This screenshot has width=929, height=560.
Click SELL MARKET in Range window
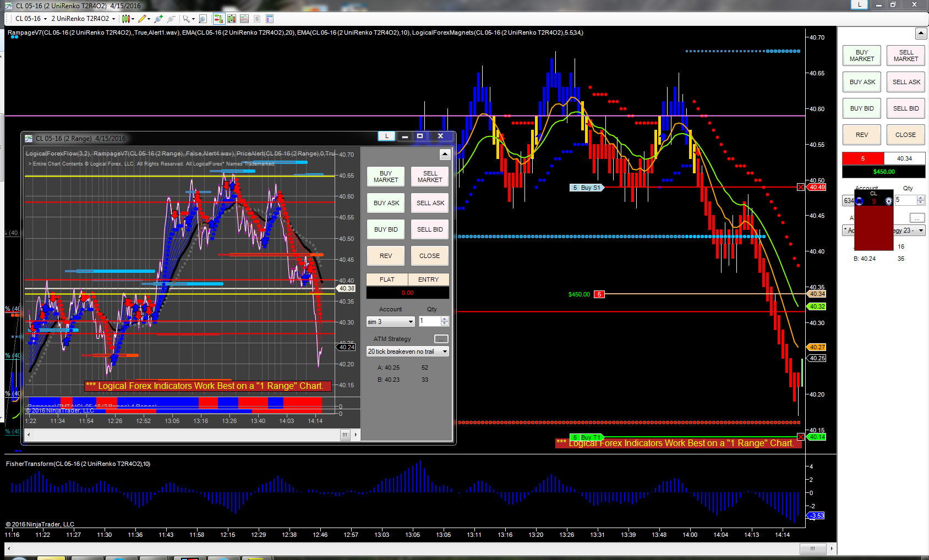coord(430,177)
